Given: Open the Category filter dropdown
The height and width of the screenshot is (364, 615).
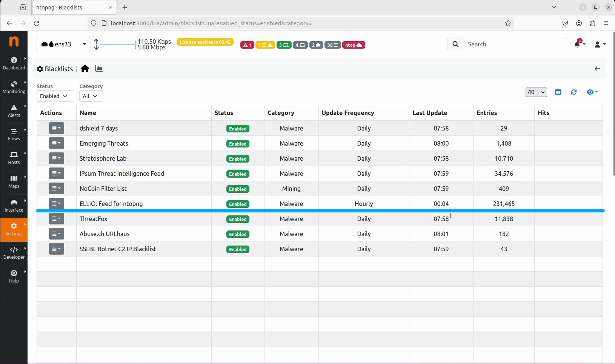Looking at the screenshot, I should (x=91, y=96).
